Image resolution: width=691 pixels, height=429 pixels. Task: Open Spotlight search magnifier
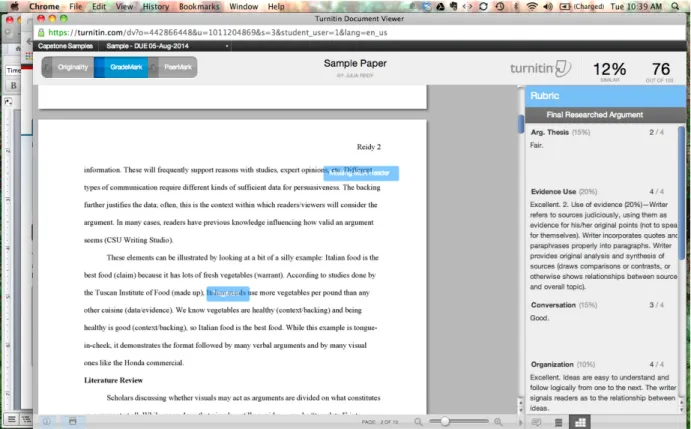(x=675, y=6)
